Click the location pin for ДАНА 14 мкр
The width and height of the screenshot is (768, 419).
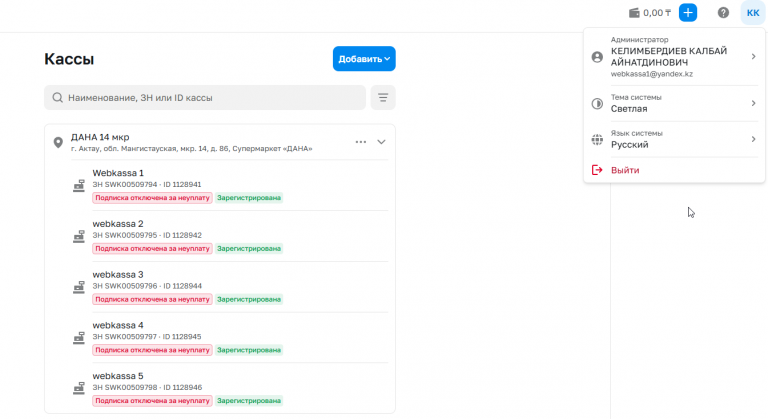point(58,143)
